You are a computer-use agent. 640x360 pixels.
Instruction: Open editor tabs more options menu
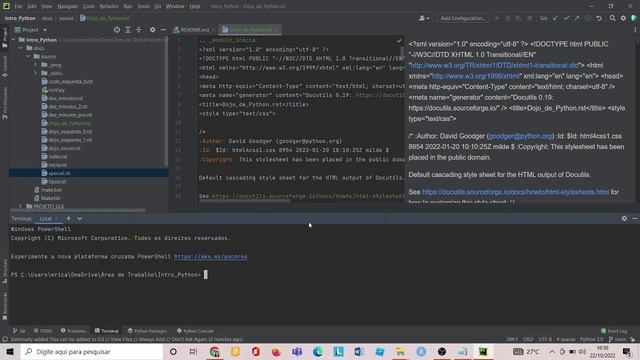(x=635, y=30)
